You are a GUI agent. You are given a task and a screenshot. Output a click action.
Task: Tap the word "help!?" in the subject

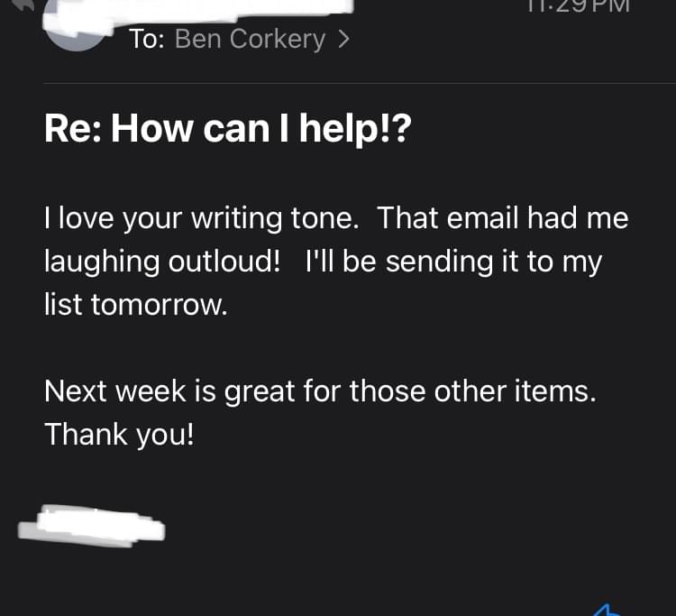[356, 129]
